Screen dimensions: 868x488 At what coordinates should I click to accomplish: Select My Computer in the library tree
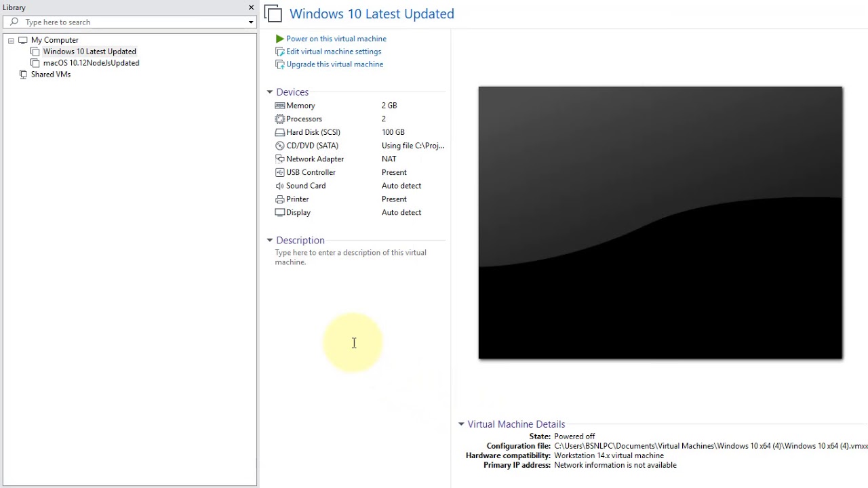[x=55, y=40]
